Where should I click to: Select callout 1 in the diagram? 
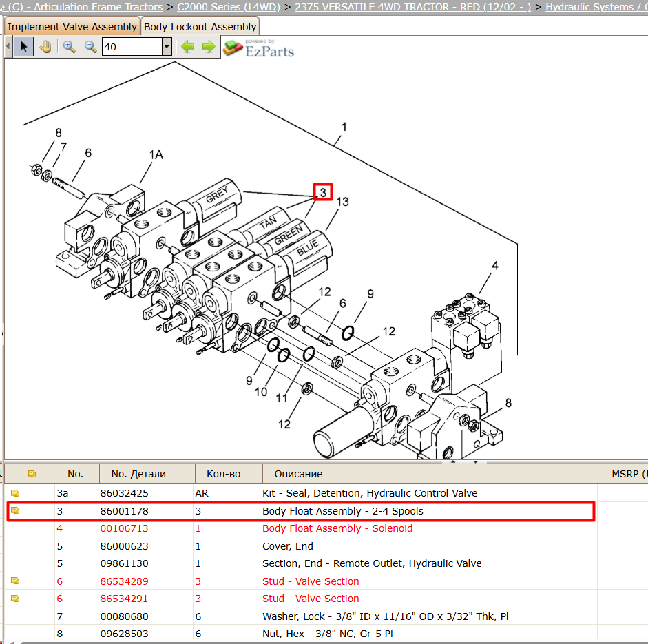(x=344, y=127)
